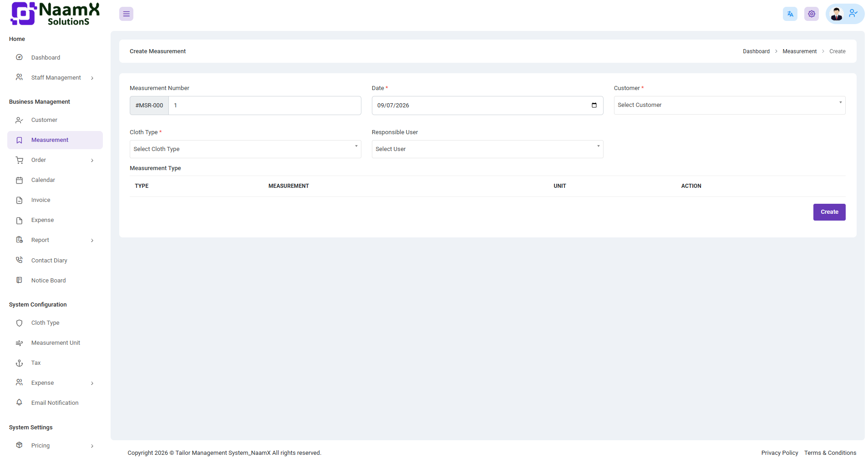
Task: Follow the Dashboard breadcrumb link
Action: point(756,51)
